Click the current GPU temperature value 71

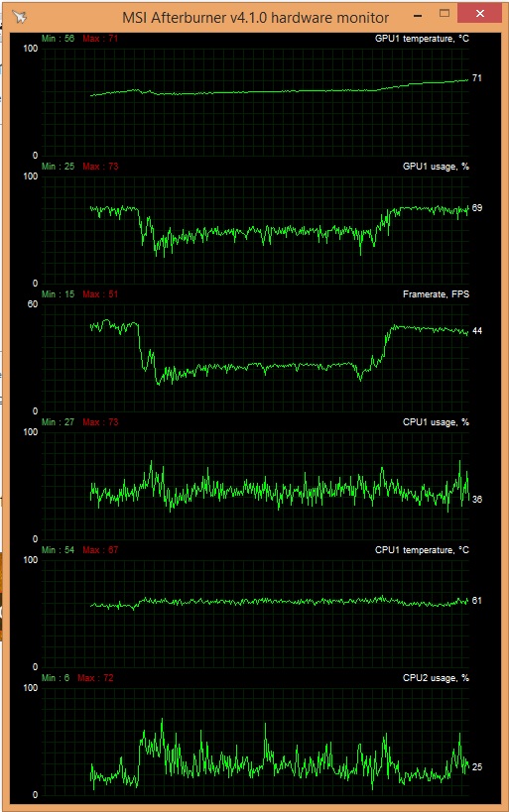click(477, 78)
